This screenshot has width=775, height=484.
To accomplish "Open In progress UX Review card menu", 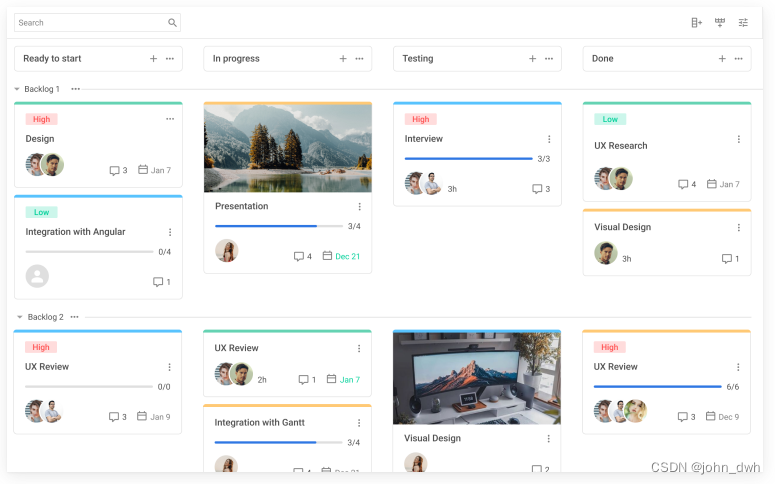I will pos(359,349).
